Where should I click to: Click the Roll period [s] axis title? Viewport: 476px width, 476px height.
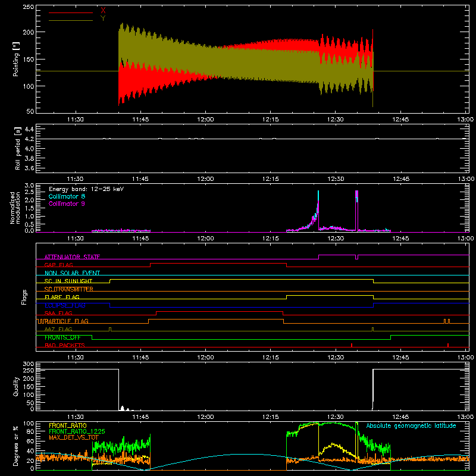point(17,148)
